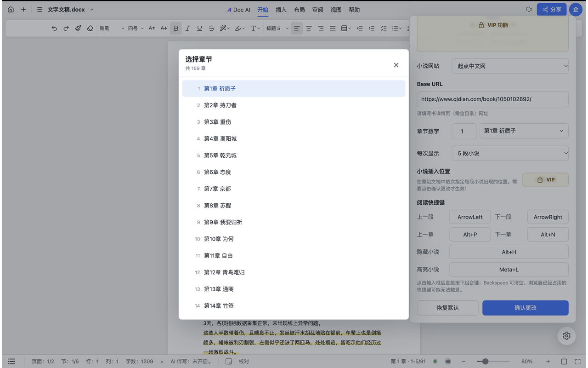Toggle italic formatting

pos(187,29)
